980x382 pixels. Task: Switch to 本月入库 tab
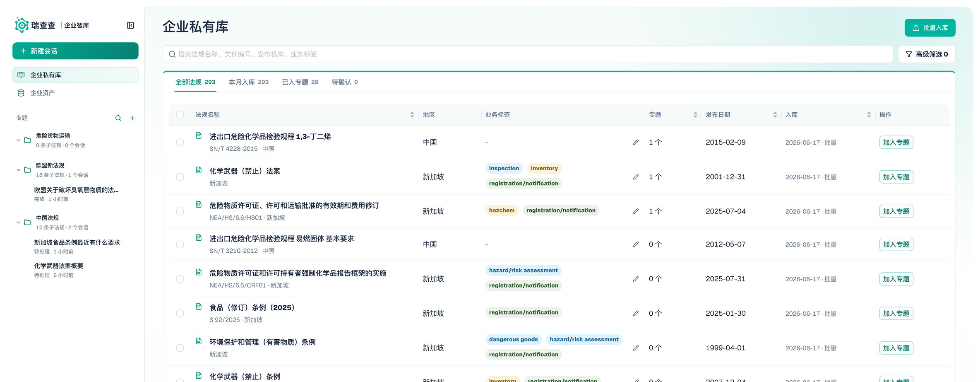click(x=248, y=82)
